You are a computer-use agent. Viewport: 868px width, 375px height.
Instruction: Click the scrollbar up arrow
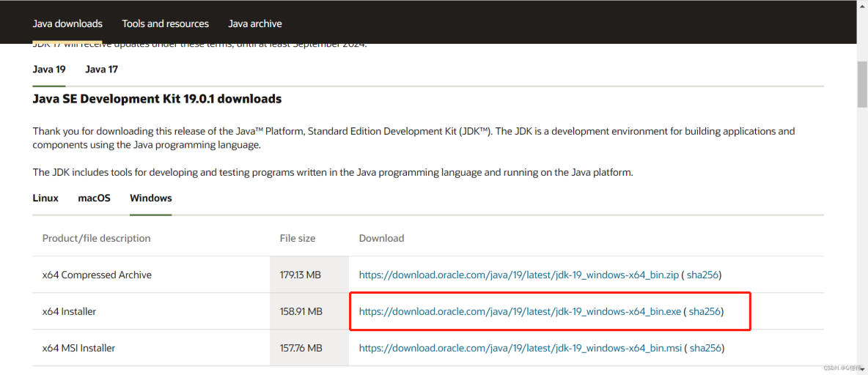tap(862, 5)
